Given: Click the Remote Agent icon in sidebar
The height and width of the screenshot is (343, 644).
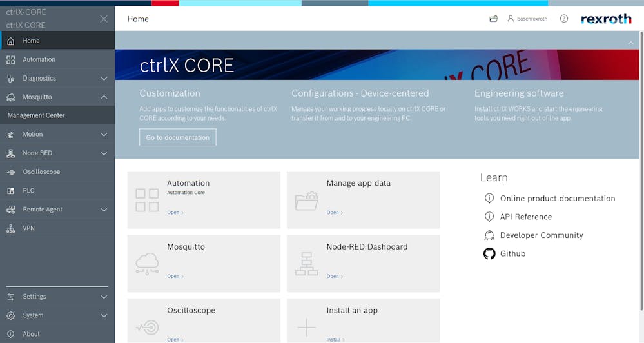Looking at the screenshot, I should (11, 210).
